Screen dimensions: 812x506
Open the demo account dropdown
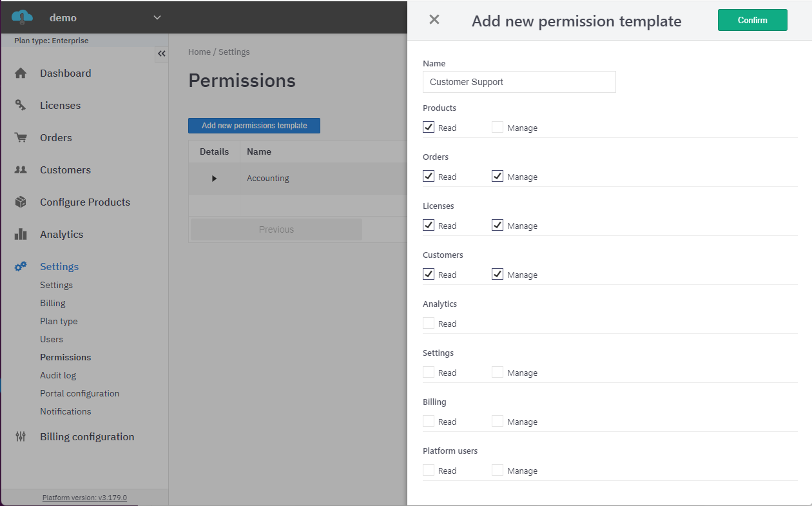[x=157, y=17]
